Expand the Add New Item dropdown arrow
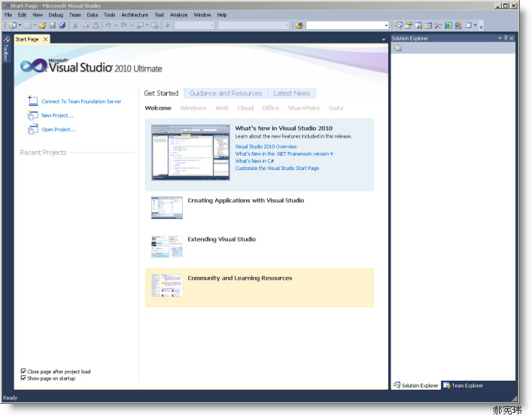Screen dimensions: 532x416 [x=35, y=25]
